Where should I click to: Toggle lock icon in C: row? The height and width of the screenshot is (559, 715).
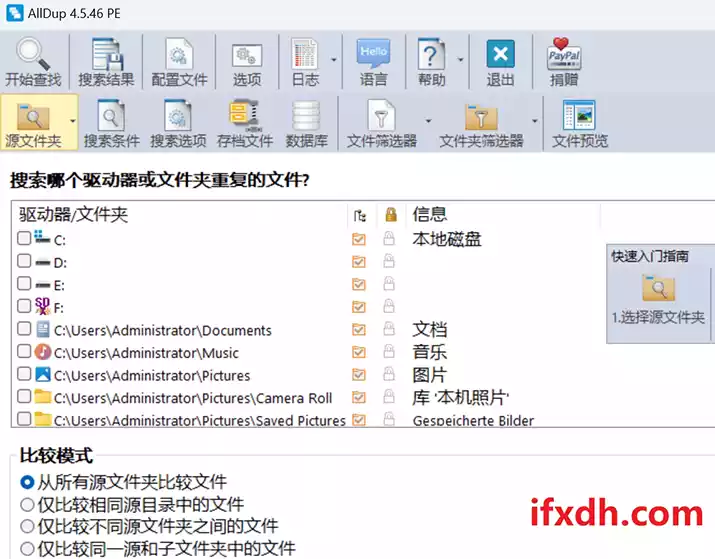tap(389, 238)
